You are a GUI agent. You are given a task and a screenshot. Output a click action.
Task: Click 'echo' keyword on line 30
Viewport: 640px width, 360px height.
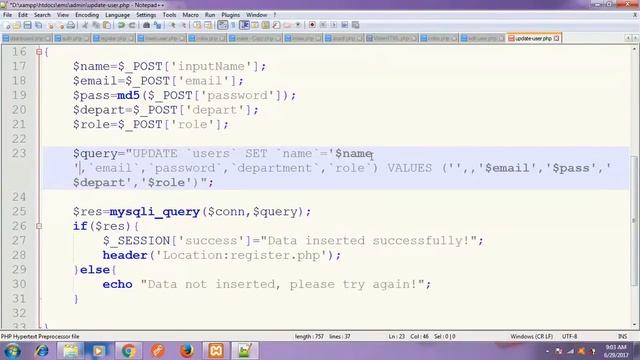pos(118,284)
